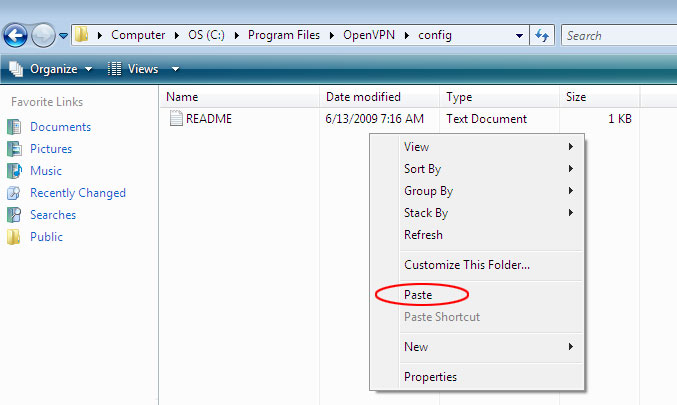Open Public favorite link
Viewport: 677px width, 405px height.
pos(46,237)
